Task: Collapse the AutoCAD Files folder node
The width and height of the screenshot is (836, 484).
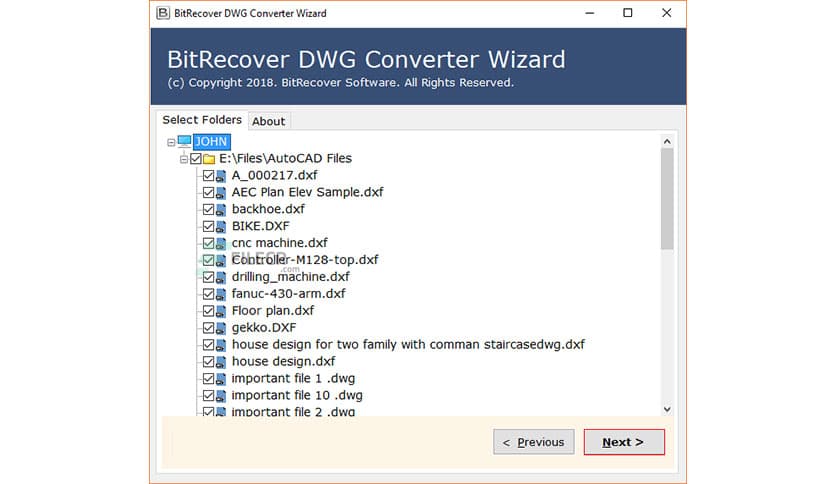Action: pyautogui.click(x=183, y=159)
